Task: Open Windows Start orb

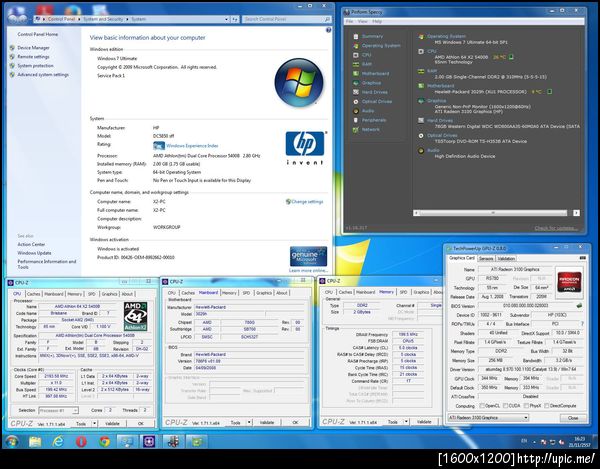Action: 11,442
